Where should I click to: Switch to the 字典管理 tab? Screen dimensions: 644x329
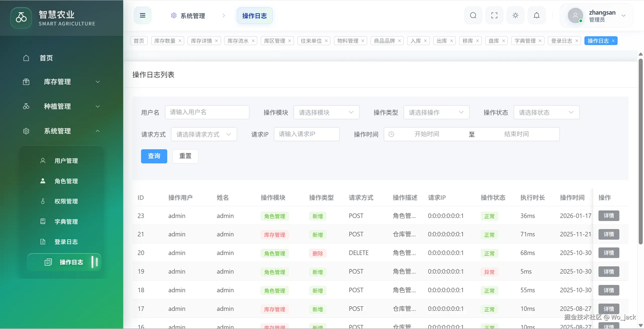(x=525, y=41)
